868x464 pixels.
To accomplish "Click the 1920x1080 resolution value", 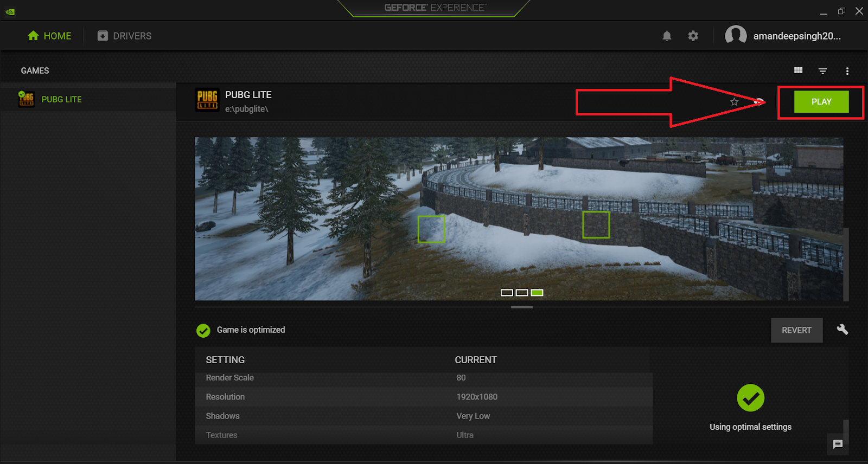I will click(477, 397).
